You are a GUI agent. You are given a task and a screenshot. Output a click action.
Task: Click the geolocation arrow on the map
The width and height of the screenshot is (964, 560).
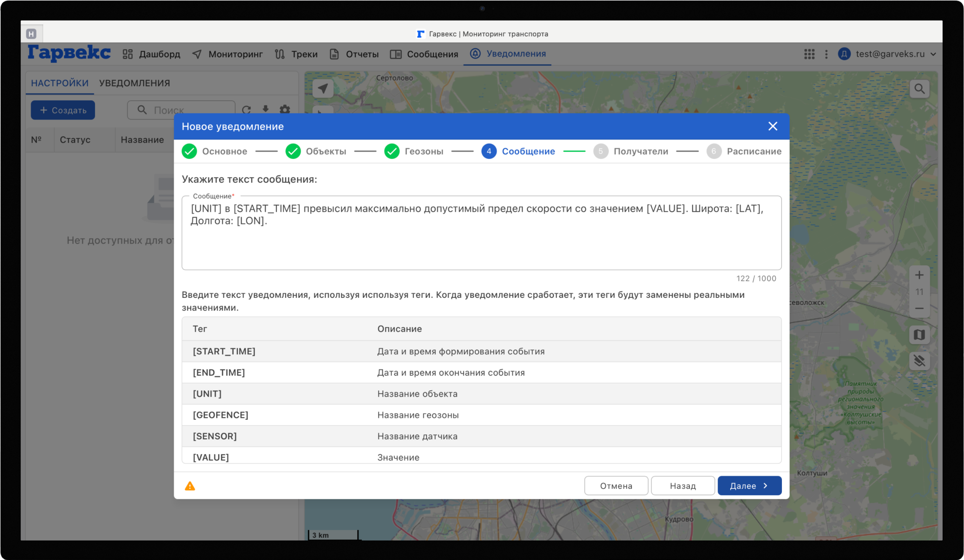tap(323, 88)
